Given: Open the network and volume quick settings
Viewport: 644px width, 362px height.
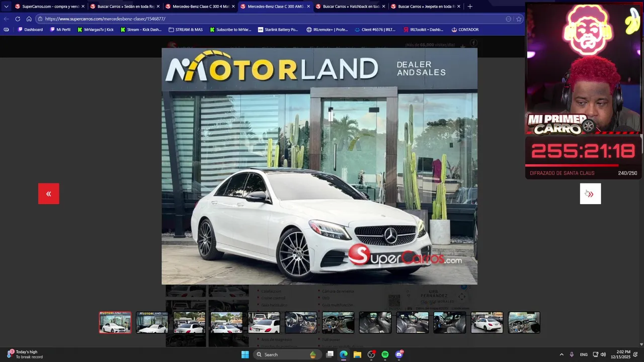Looking at the screenshot, I should (599, 354).
